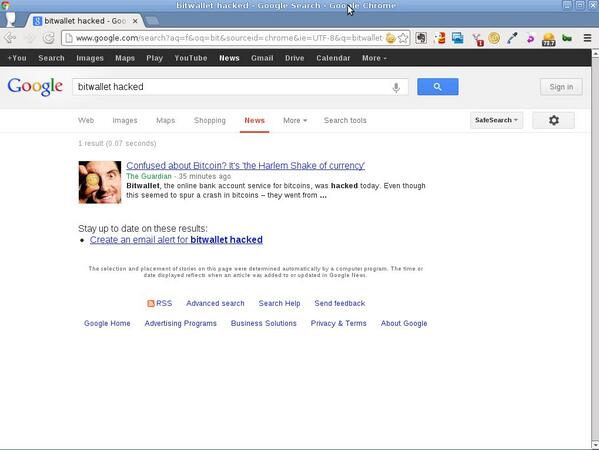Image resolution: width=599 pixels, height=450 pixels.
Task: Open the Evernote elephant extension
Action: (x=421, y=38)
